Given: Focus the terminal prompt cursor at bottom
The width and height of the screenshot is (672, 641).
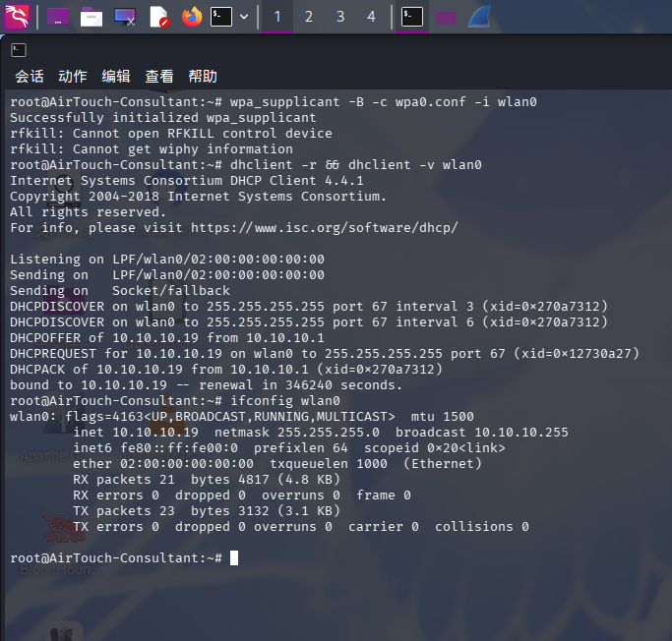Looking at the screenshot, I should point(234,558).
